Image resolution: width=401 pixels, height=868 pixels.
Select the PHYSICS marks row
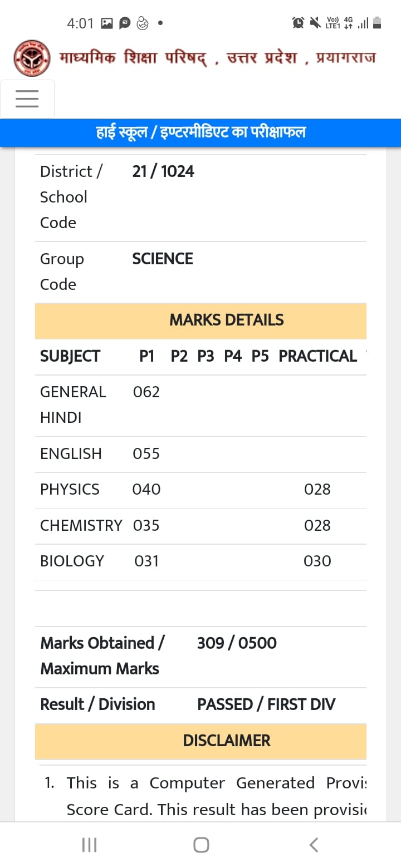tap(200, 490)
